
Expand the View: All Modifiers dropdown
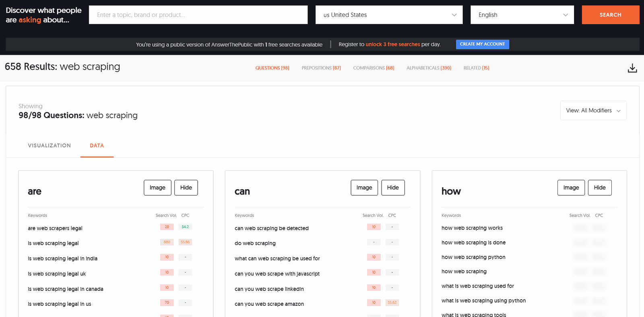click(x=593, y=110)
